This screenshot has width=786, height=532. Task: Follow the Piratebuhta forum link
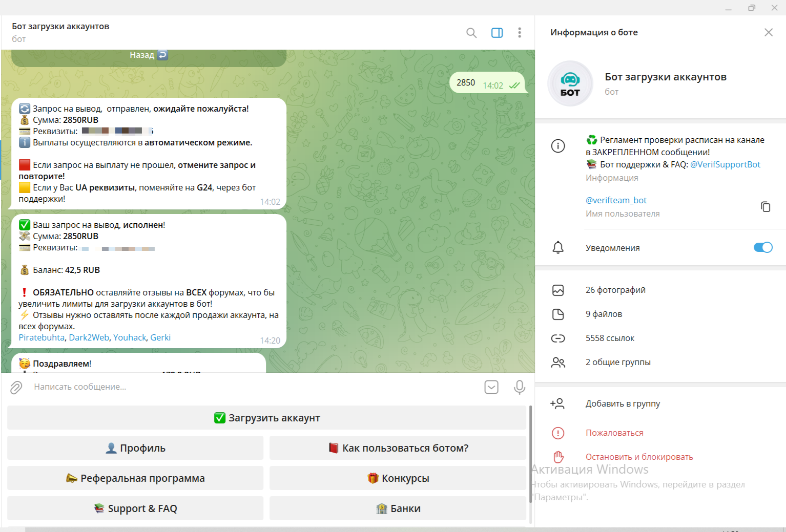(x=42, y=337)
